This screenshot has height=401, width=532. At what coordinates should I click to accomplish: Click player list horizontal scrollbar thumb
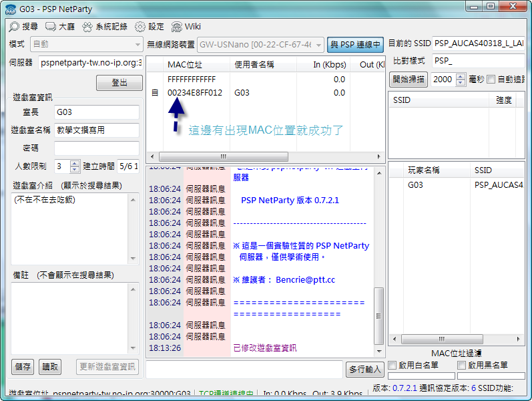click(442, 339)
